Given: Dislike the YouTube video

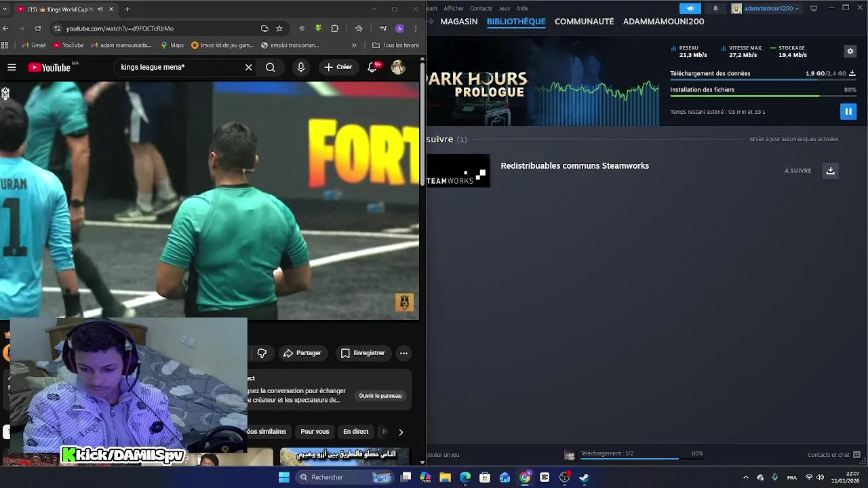Looking at the screenshot, I should (x=262, y=353).
